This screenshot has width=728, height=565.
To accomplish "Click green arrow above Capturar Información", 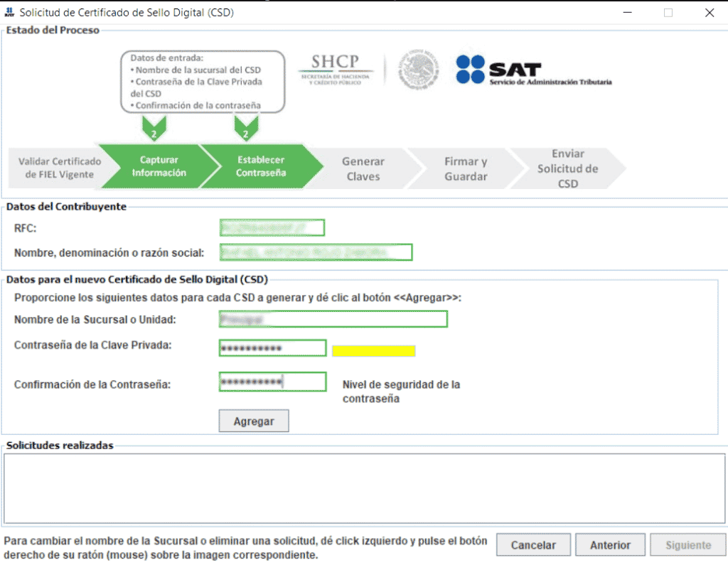I will pos(154,129).
